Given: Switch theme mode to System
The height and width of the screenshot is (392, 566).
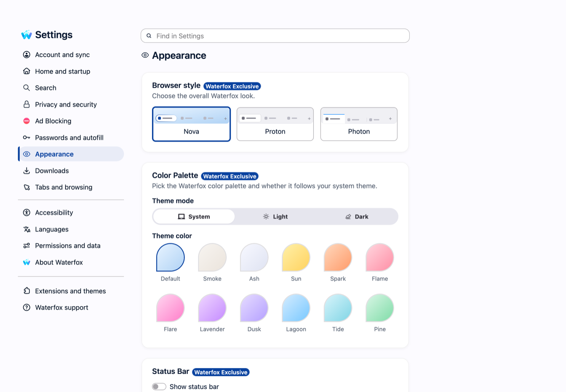Looking at the screenshot, I should (194, 217).
